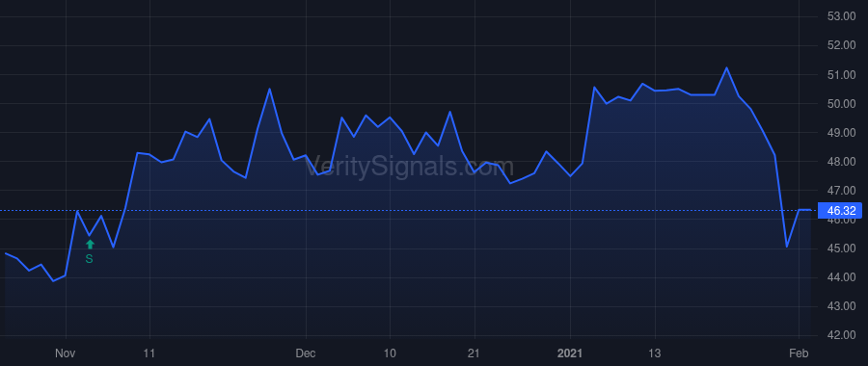Click the 2021 year label on time axis
The image size is (868, 366).
point(570,353)
